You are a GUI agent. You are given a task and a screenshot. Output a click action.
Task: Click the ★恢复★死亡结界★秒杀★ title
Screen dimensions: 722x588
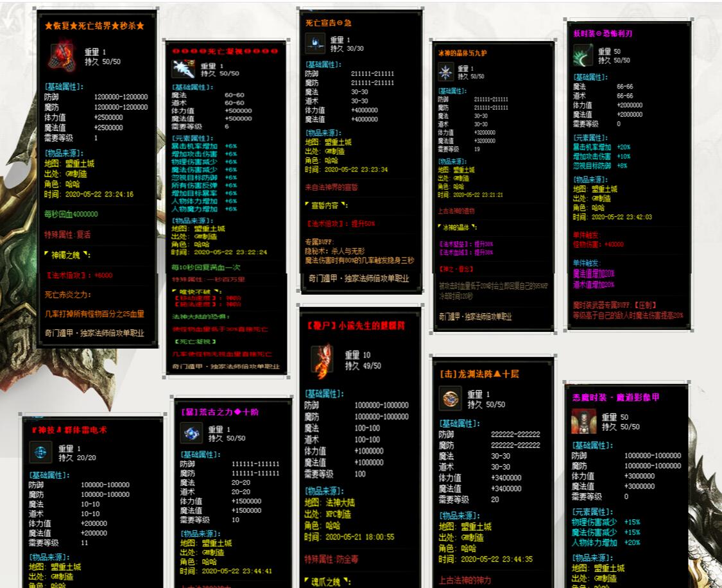coord(94,26)
